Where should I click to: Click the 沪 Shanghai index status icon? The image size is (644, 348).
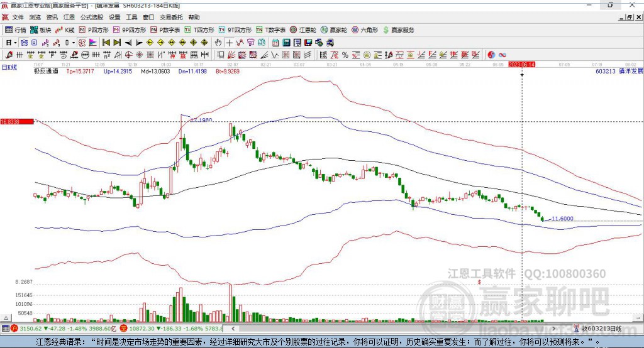tap(15, 329)
